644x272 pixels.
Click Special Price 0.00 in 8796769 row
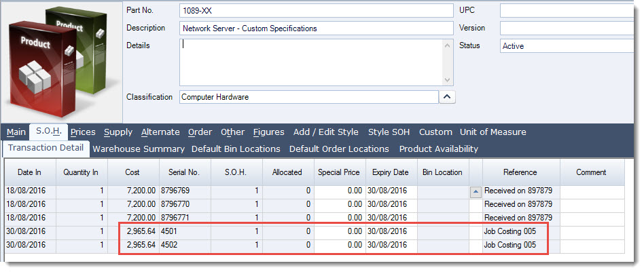coord(340,191)
